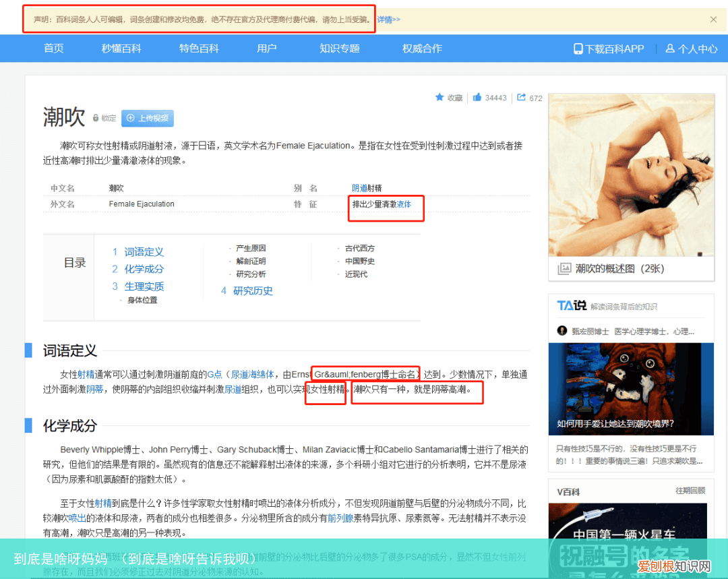
Task: Open G点 hyperlink in definition
Action: [x=214, y=374]
